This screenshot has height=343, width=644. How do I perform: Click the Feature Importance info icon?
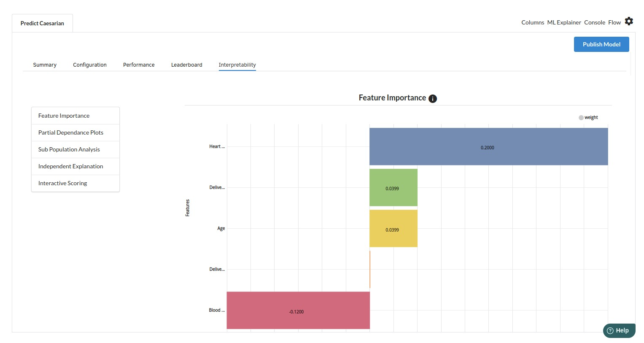432,98
